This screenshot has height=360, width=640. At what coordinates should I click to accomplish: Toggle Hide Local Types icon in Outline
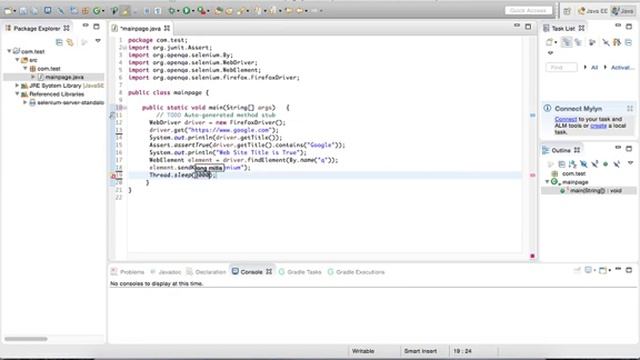617,164
